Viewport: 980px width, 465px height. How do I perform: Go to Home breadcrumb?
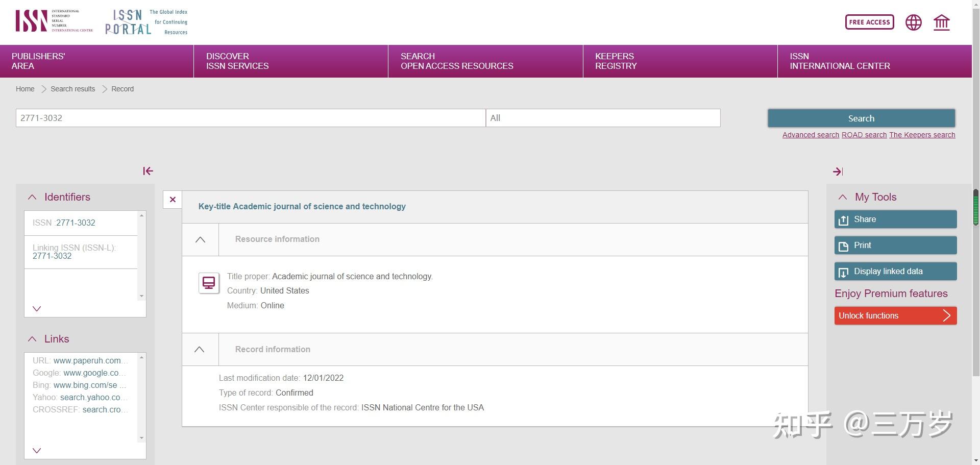pyautogui.click(x=25, y=89)
